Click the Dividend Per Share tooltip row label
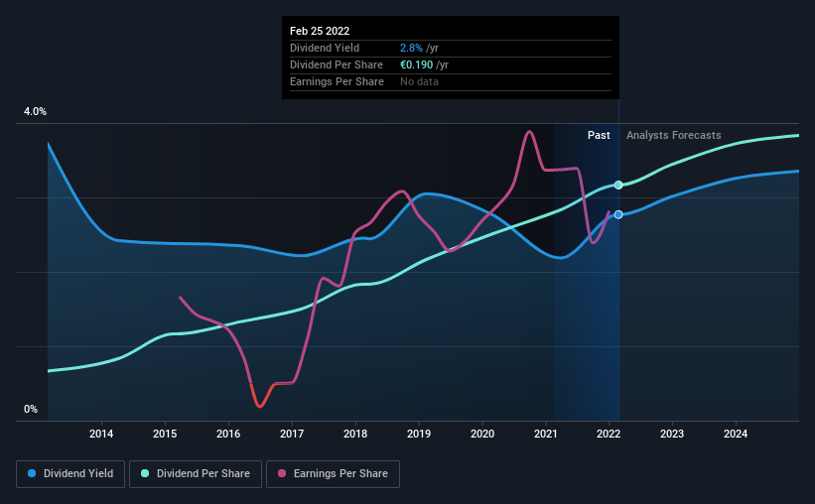815x504 pixels. (337, 64)
